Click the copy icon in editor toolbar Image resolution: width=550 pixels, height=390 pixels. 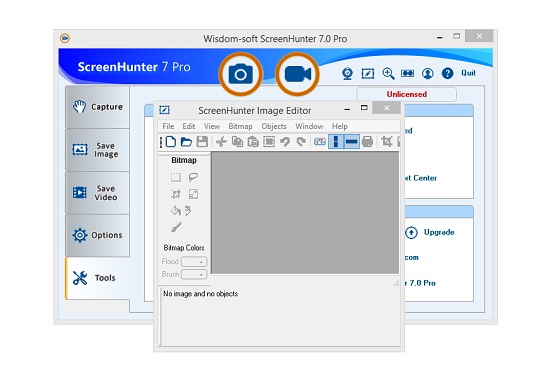pyautogui.click(x=237, y=142)
